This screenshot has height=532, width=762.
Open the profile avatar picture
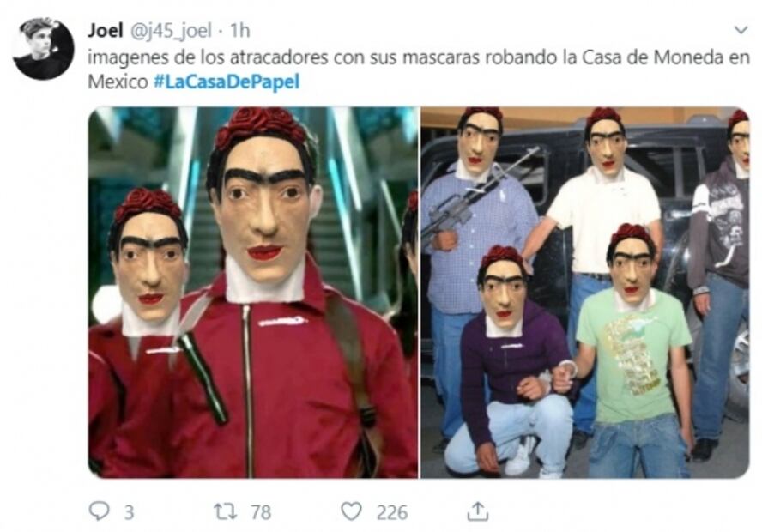click(x=43, y=49)
